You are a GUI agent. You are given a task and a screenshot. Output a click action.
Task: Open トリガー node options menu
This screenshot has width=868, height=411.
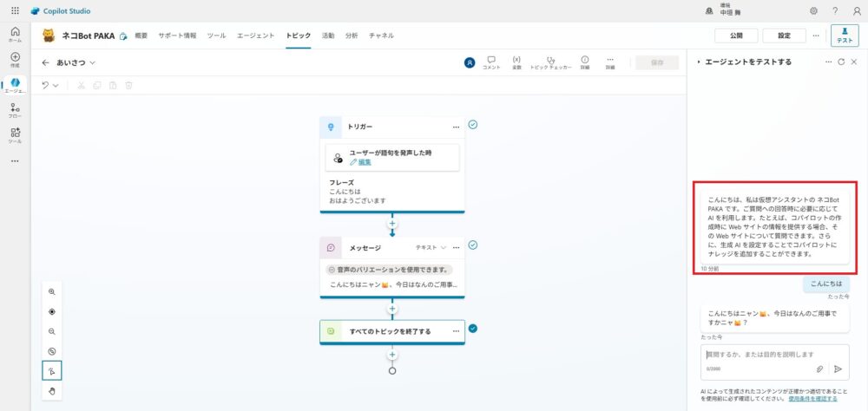(x=457, y=127)
